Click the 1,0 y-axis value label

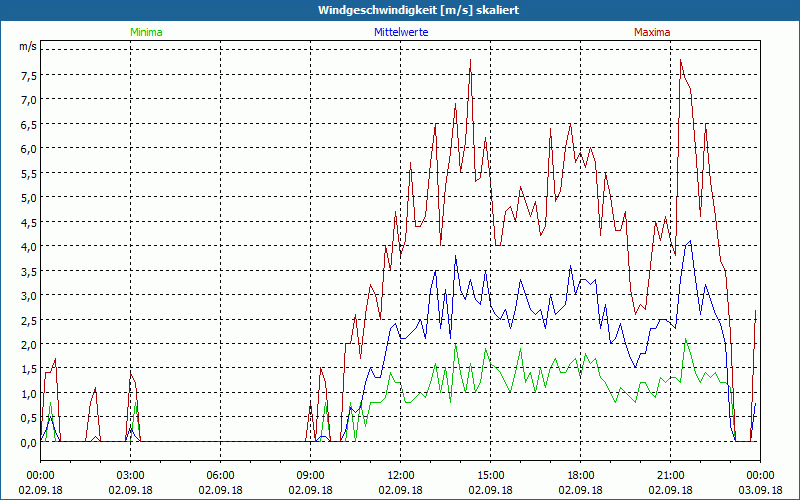tap(27, 393)
